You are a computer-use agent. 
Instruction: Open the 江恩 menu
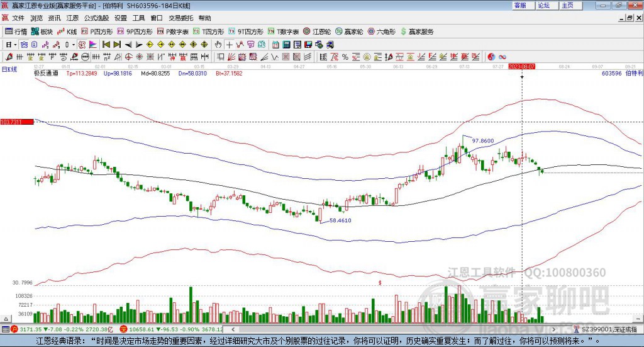click(72, 18)
